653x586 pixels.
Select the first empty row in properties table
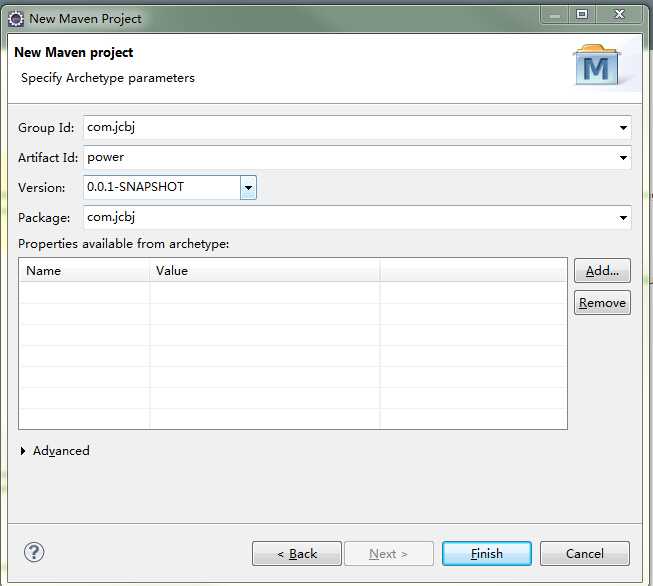tap(293, 293)
